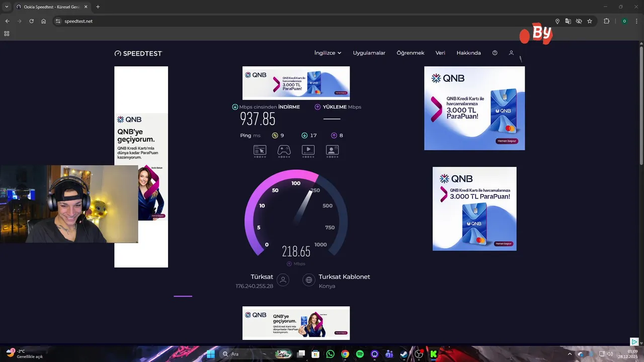Click the speedometer gauge

pos(296,214)
